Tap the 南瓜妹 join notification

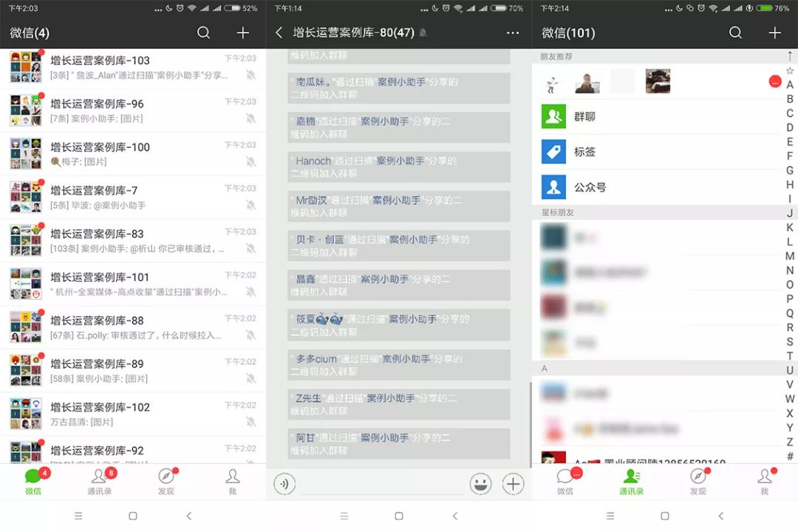(399, 88)
